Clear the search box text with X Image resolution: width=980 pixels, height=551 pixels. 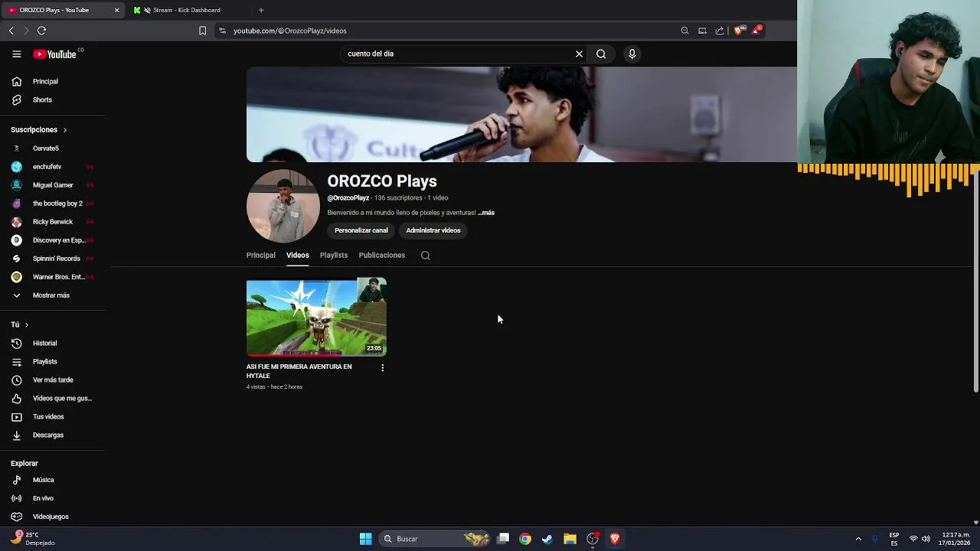(x=579, y=54)
